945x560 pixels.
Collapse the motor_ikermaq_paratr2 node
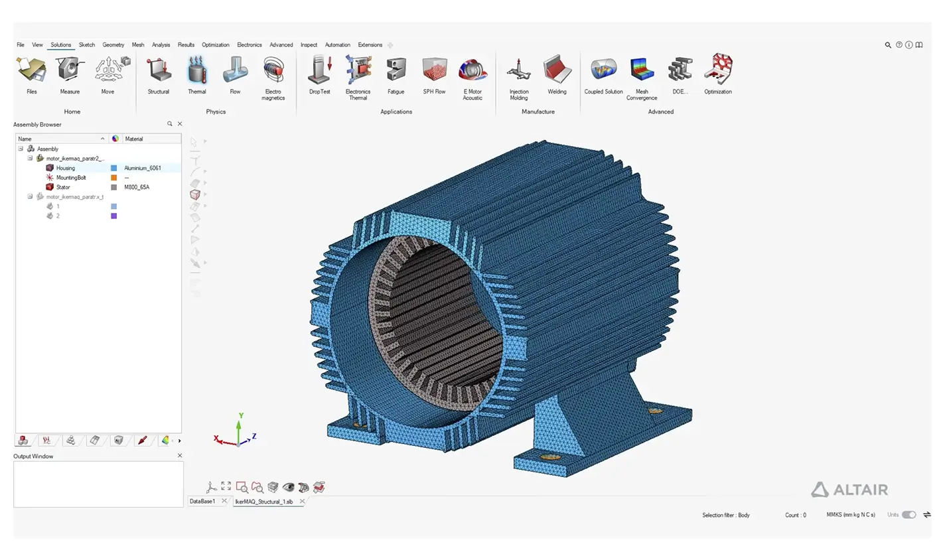coord(30,159)
